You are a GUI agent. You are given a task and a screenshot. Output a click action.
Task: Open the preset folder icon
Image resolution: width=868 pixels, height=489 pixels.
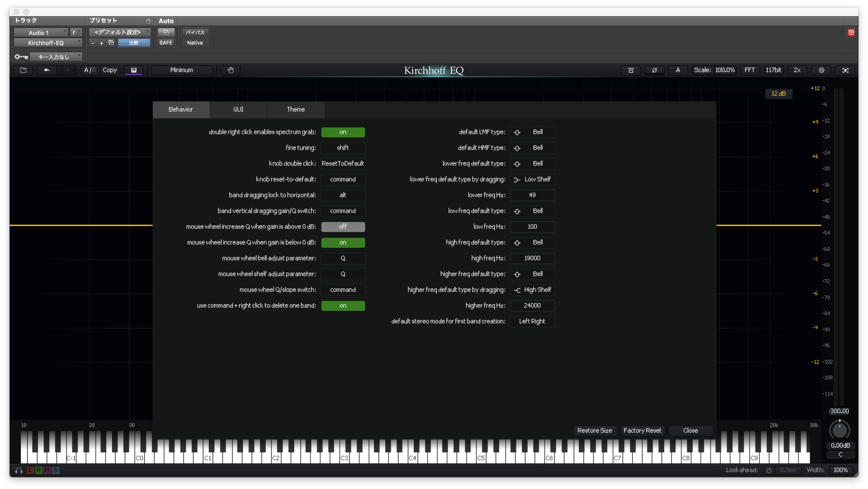[23, 70]
